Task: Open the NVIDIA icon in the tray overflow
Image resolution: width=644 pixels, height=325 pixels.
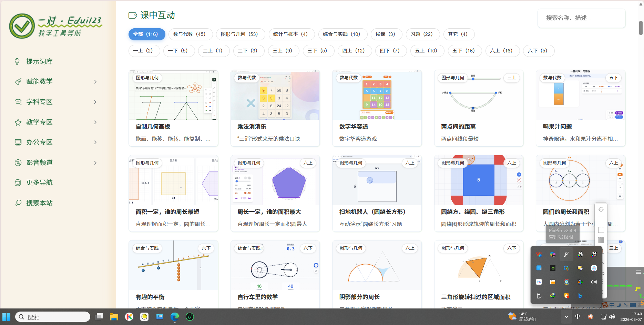Action: tap(552, 268)
